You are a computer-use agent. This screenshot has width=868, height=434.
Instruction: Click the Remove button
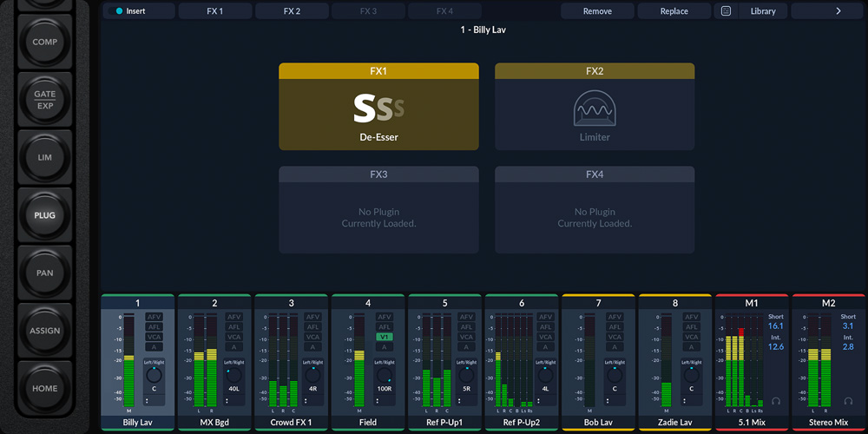pyautogui.click(x=597, y=11)
